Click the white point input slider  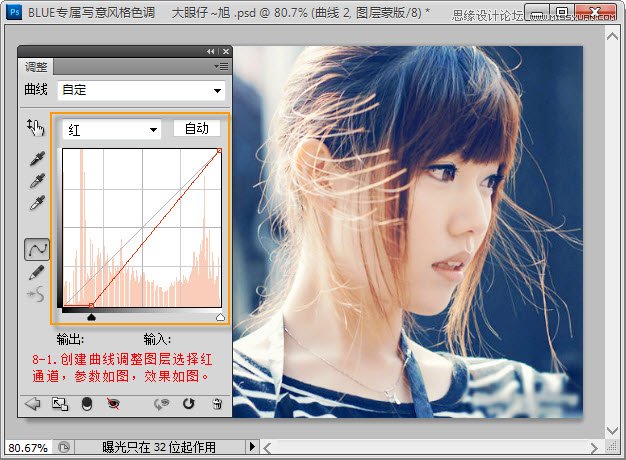tap(220, 317)
